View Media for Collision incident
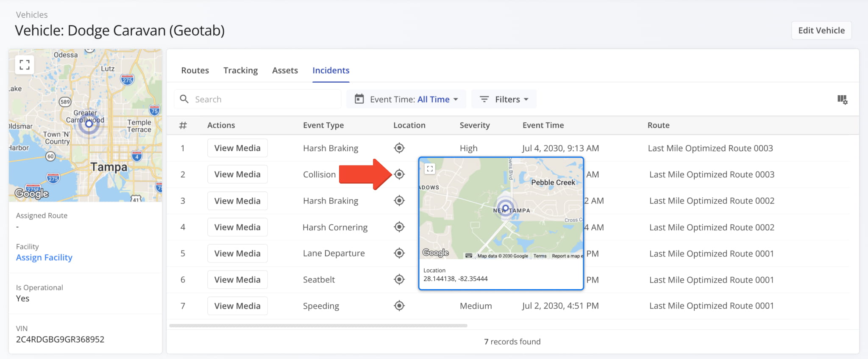The width and height of the screenshot is (868, 359). point(237,174)
